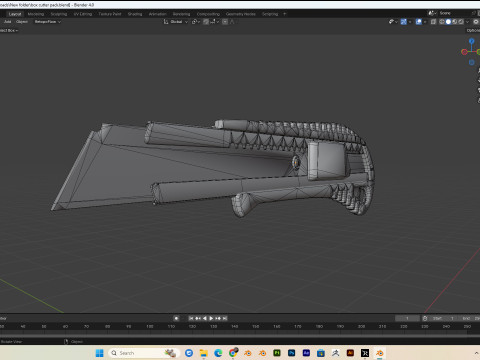Show hidden system tray icons
The image size is (480, 360).
[476, 353]
